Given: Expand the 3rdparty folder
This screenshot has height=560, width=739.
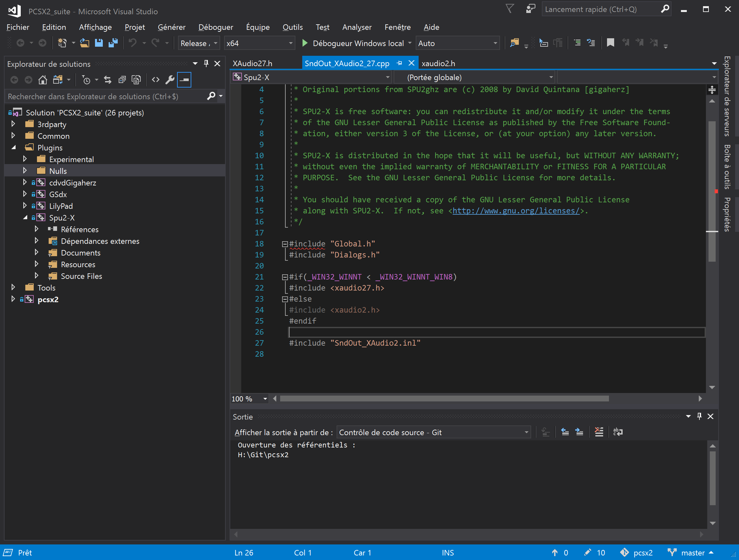Looking at the screenshot, I should pos(13,124).
